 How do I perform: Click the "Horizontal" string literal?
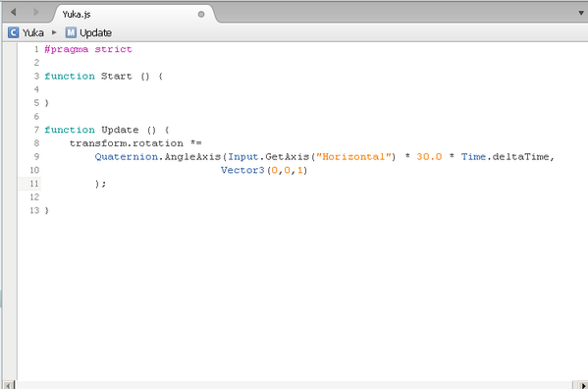[354, 157]
